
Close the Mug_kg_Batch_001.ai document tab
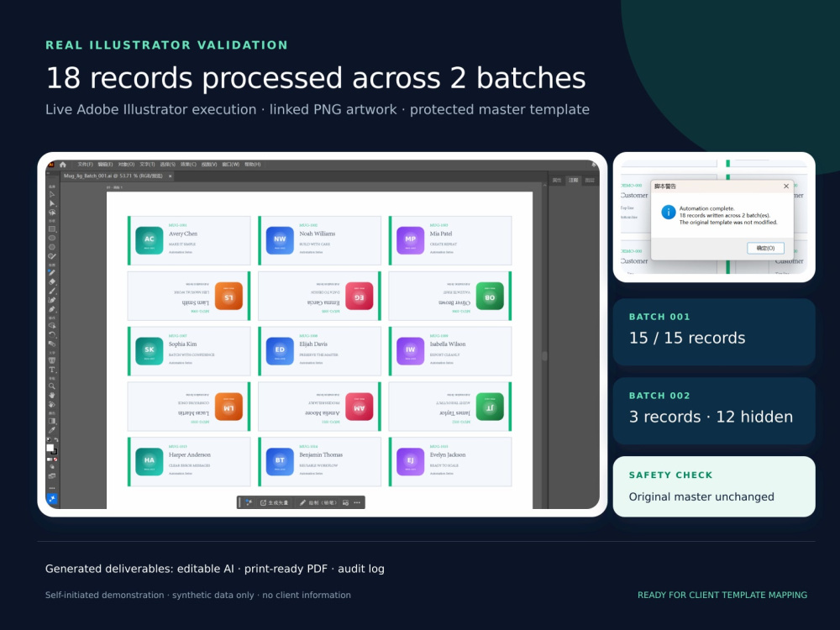(x=171, y=176)
